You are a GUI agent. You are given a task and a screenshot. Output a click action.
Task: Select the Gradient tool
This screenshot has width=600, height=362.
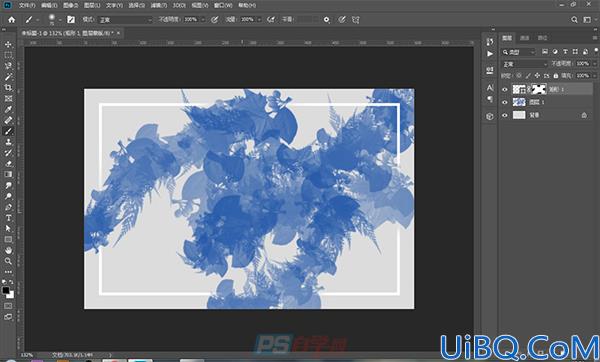tap(8, 174)
